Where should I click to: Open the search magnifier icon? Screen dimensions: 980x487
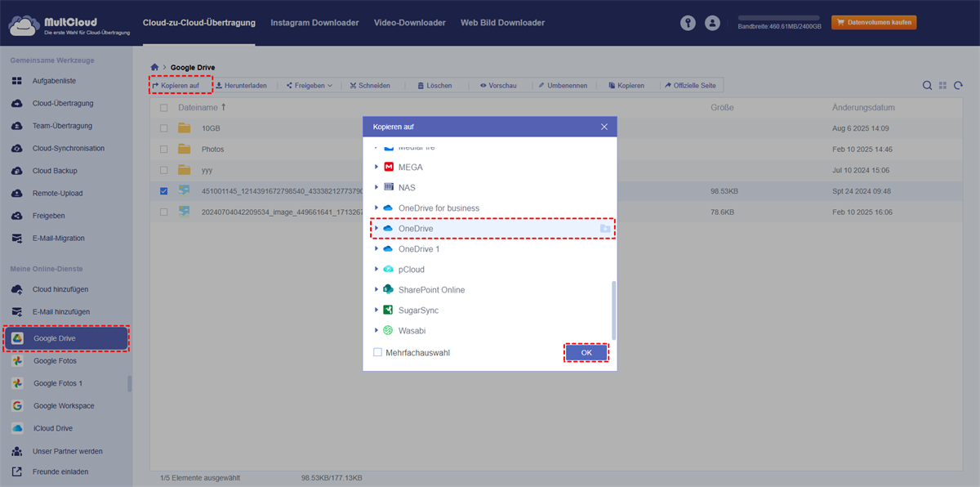pyautogui.click(x=927, y=86)
